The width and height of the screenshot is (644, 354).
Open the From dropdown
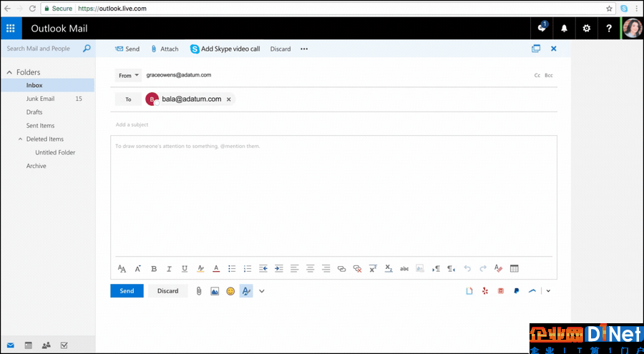pyautogui.click(x=128, y=75)
